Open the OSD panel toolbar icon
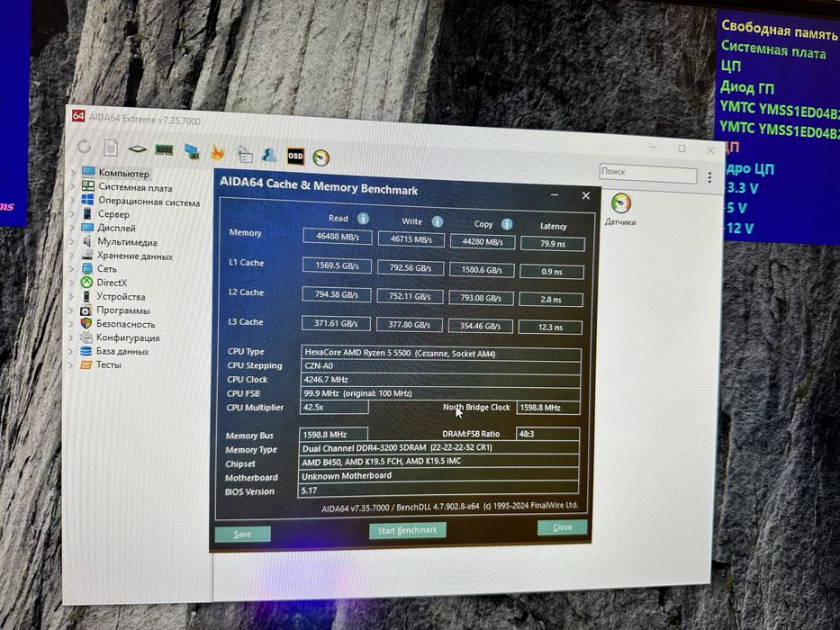The height and width of the screenshot is (630, 840). (x=295, y=156)
